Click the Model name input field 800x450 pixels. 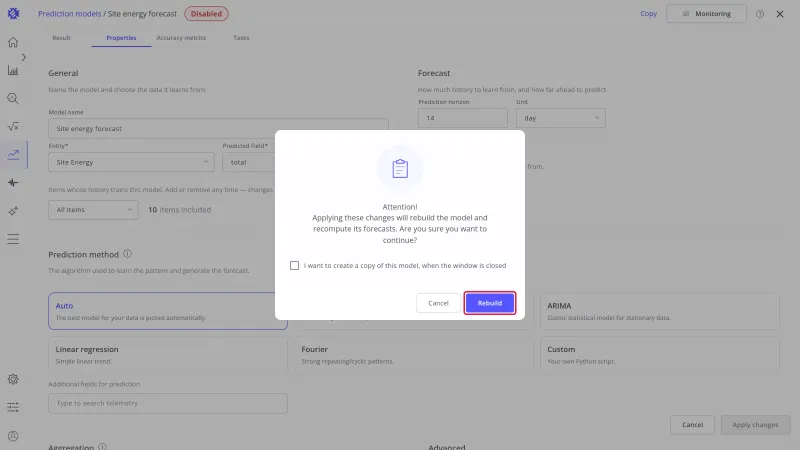(218, 129)
